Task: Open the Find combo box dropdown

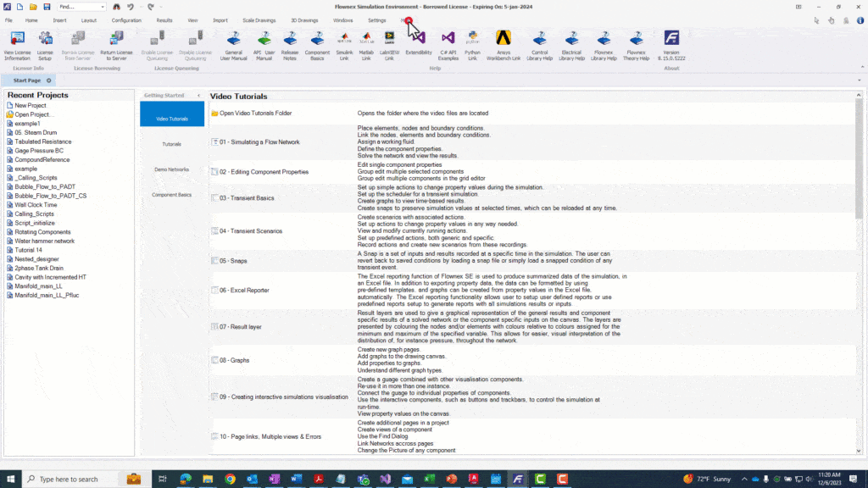Action: pyautogui.click(x=103, y=7)
